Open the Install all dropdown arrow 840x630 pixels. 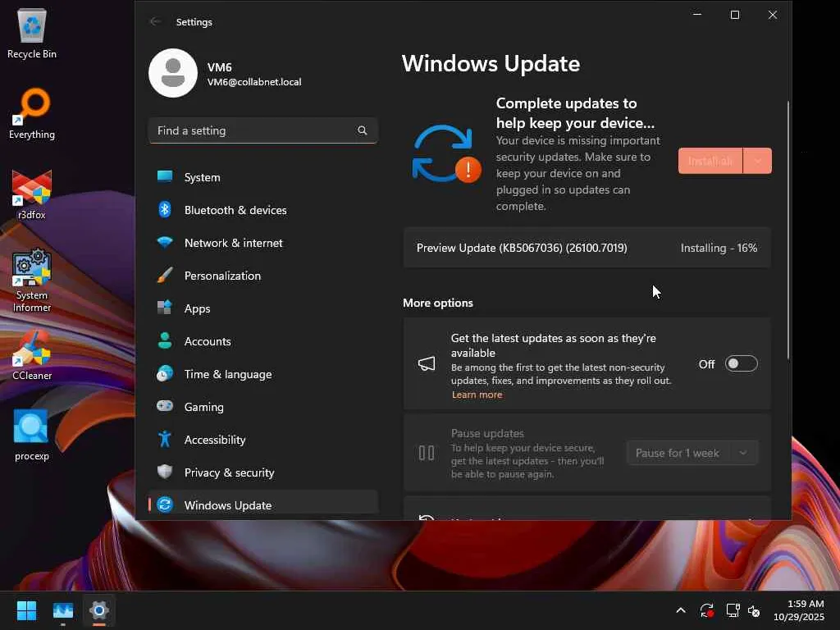[757, 161]
